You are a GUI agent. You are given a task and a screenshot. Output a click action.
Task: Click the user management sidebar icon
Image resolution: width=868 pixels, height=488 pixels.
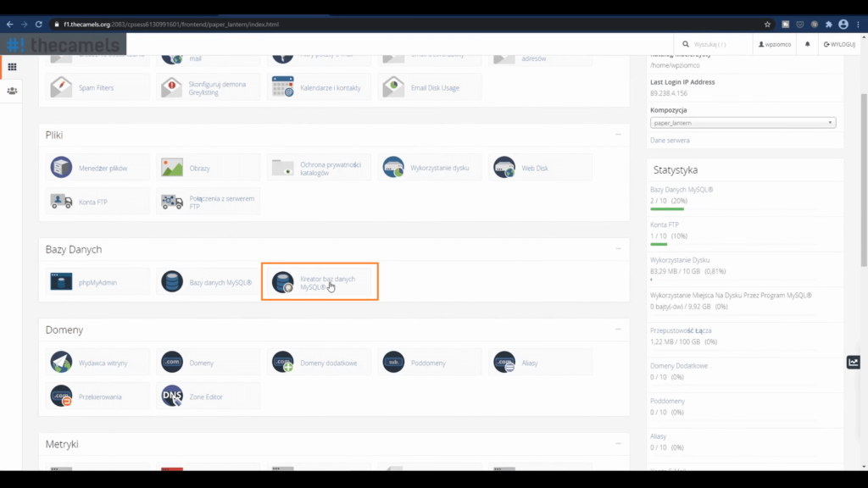[12, 91]
